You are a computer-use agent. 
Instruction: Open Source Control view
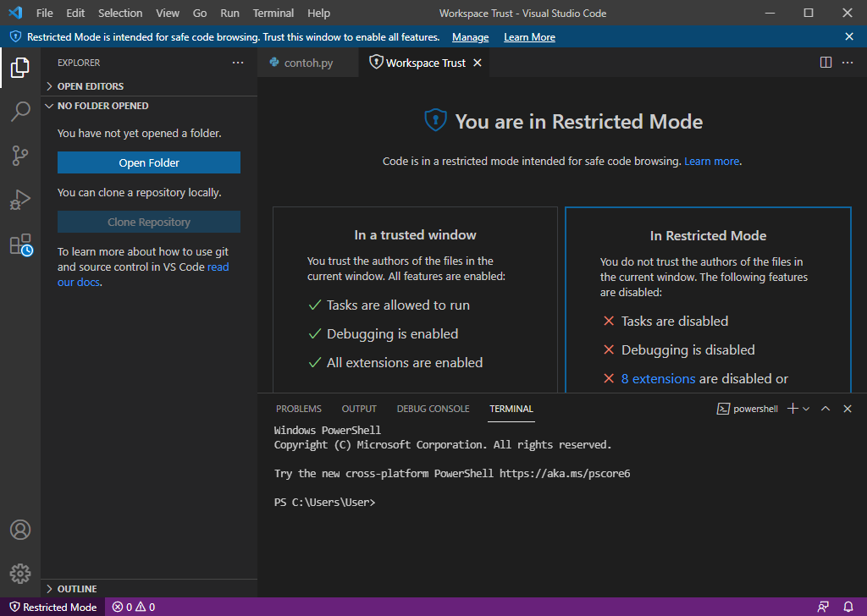20,155
